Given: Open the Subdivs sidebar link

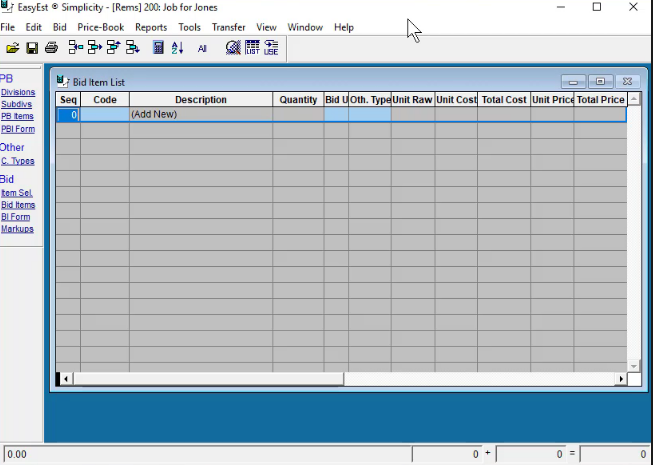Looking at the screenshot, I should [16, 104].
